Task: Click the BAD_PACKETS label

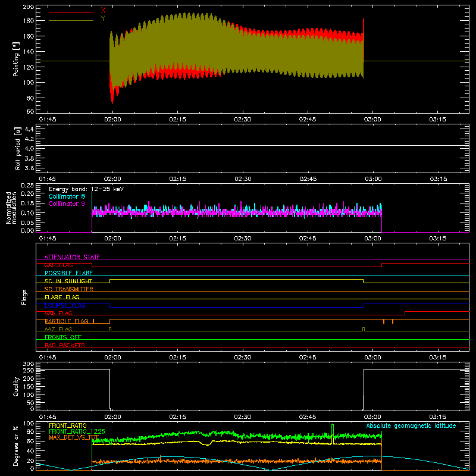Action: click(x=65, y=345)
